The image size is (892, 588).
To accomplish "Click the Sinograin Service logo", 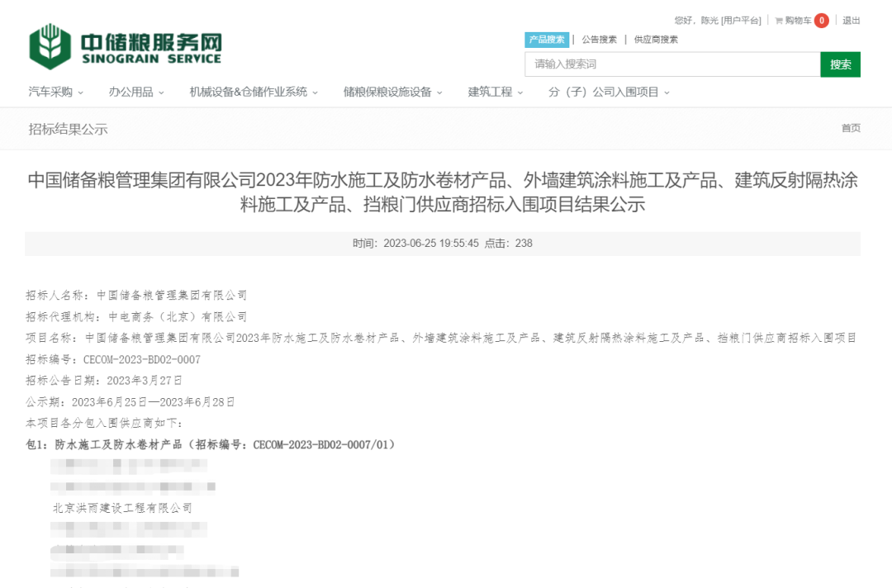I will point(126,46).
